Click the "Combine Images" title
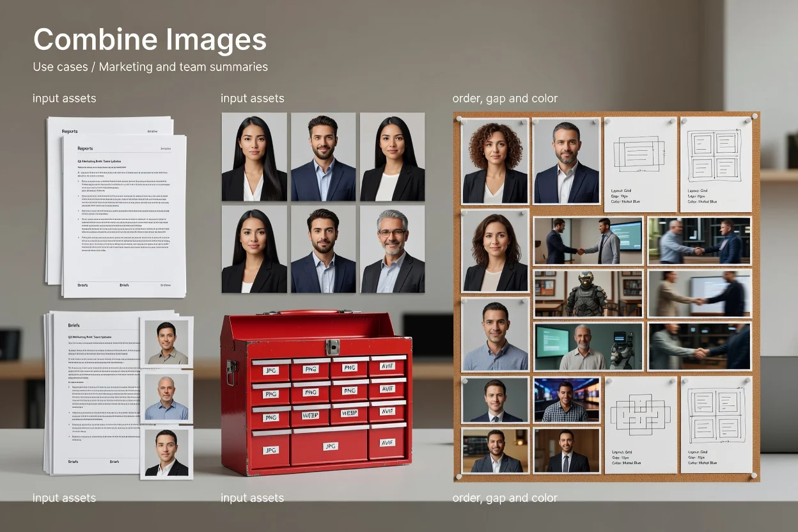Screen dimensions: 798x532 [150, 40]
